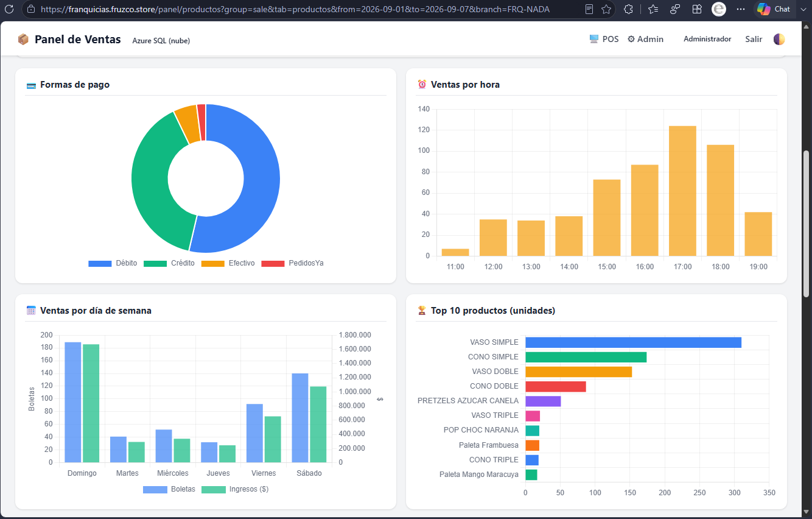Add page to favorites star icon

click(606, 9)
